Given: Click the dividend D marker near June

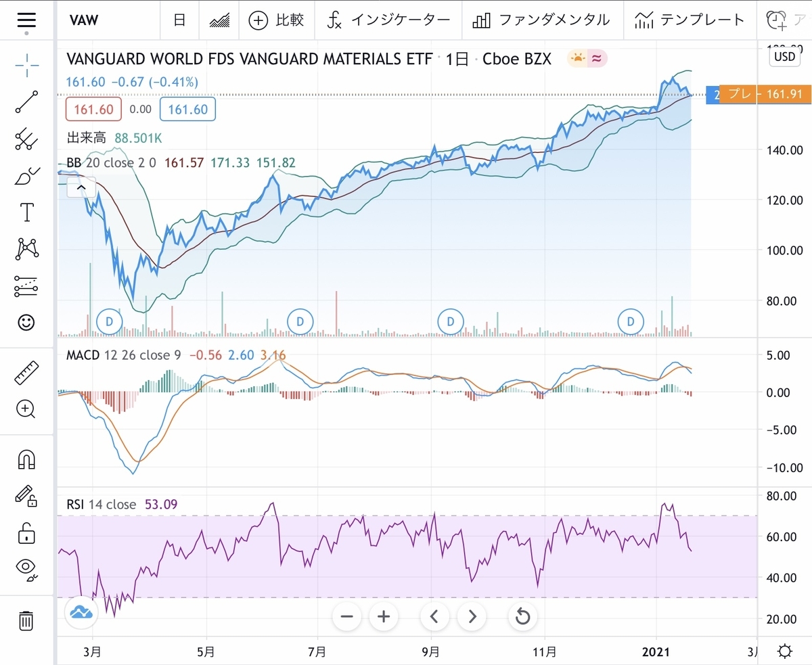Looking at the screenshot, I should [x=300, y=321].
